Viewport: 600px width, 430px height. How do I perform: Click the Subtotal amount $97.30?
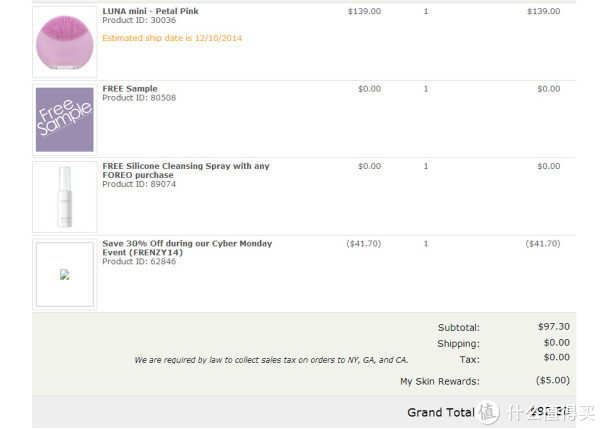[x=554, y=326]
